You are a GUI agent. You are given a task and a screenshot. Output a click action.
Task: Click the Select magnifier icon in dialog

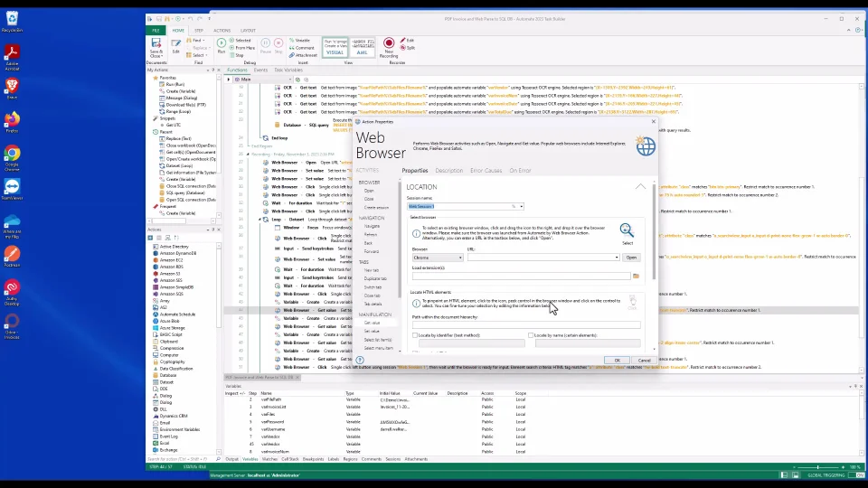(x=627, y=230)
